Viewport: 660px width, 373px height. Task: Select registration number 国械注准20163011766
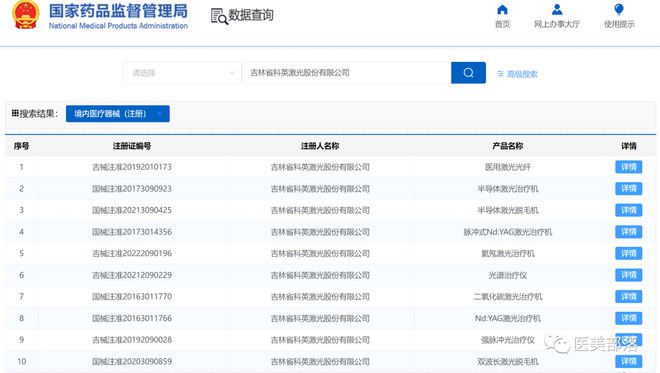tap(132, 318)
